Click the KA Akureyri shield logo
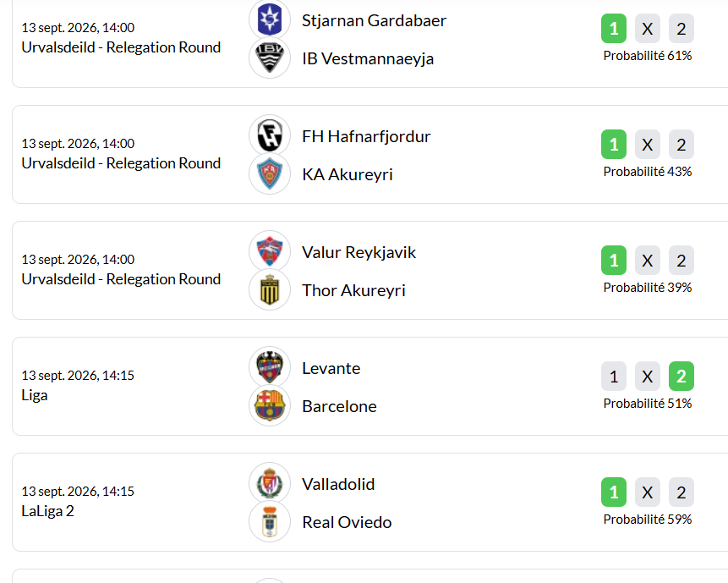 click(x=269, y=174)
